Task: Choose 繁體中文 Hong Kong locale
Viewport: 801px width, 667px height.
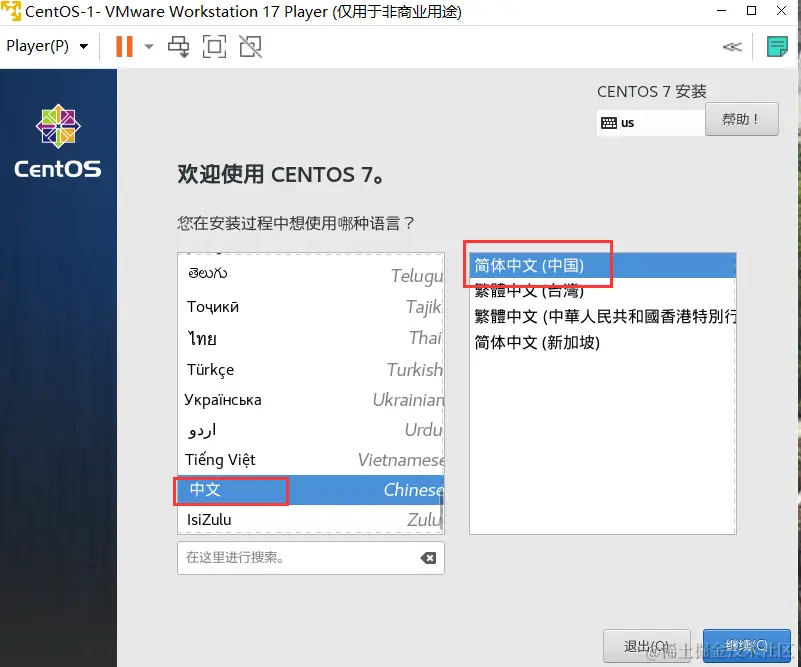Action: click(x=602, y=316)
